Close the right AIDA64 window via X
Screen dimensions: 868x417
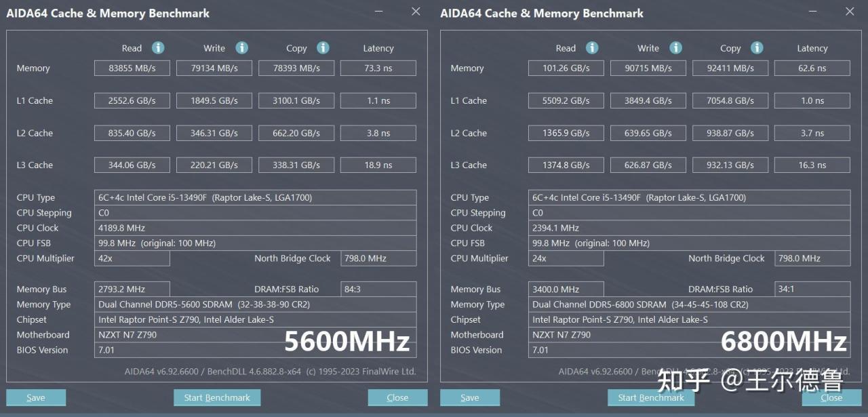click(850, 12)
